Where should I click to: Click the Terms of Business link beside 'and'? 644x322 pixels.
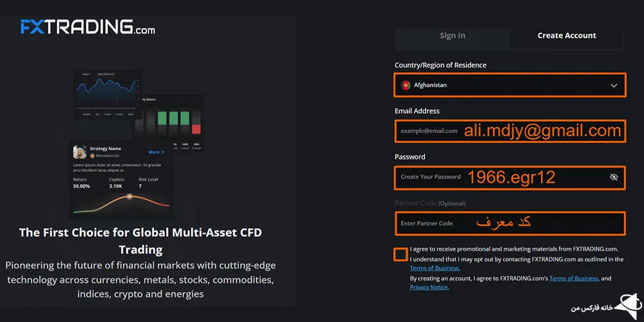[x=574, y=278]
